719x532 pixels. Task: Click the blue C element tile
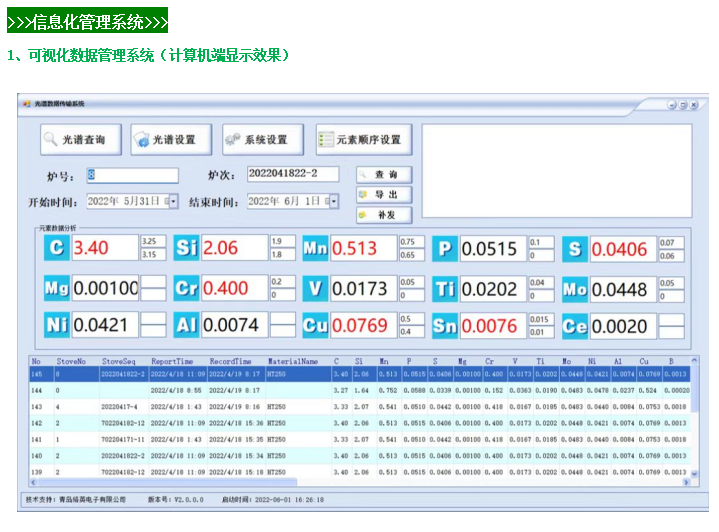56,248
